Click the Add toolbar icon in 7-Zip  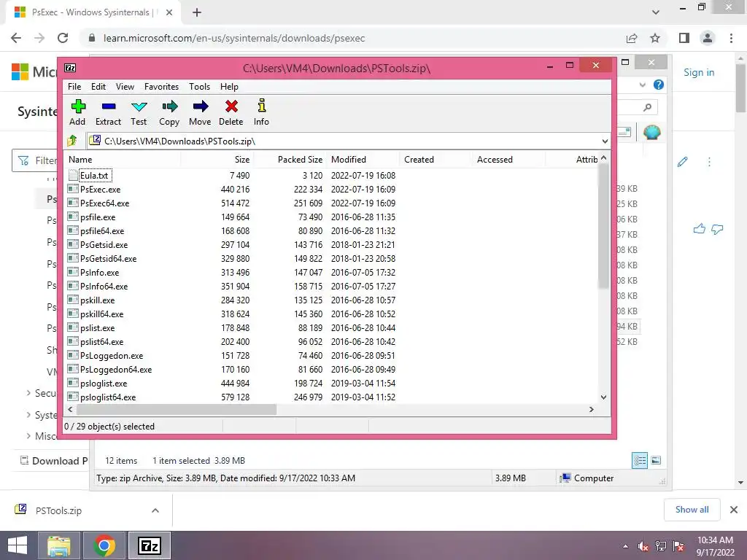click(x=77, y=106)
